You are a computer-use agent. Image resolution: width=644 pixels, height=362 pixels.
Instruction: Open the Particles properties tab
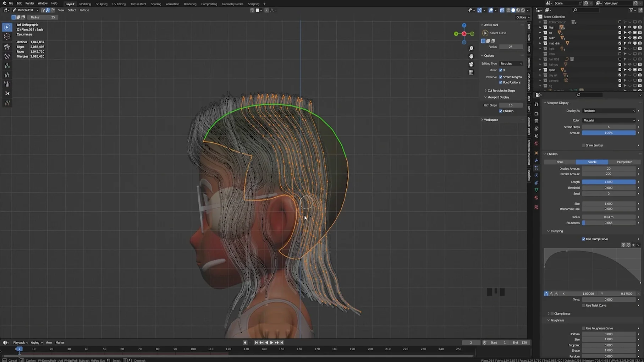(x=536, y=168)
